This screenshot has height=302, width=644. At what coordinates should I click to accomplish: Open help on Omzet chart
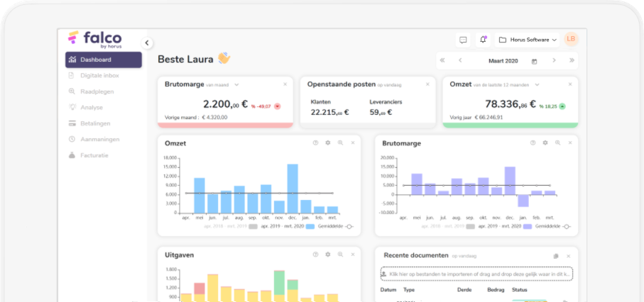click(x=315, y=142)
